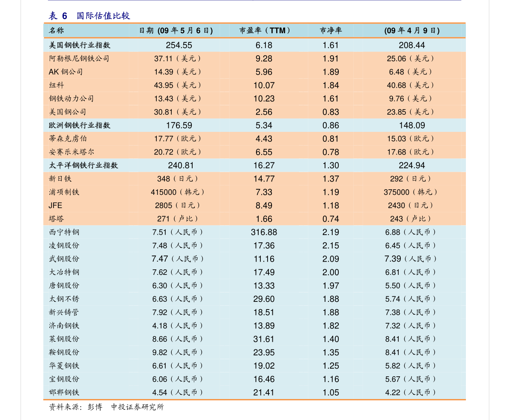This screenshot has width=510, height=420.
Task: Click the row name 华菱钢铁
Action: pos(64,365)
